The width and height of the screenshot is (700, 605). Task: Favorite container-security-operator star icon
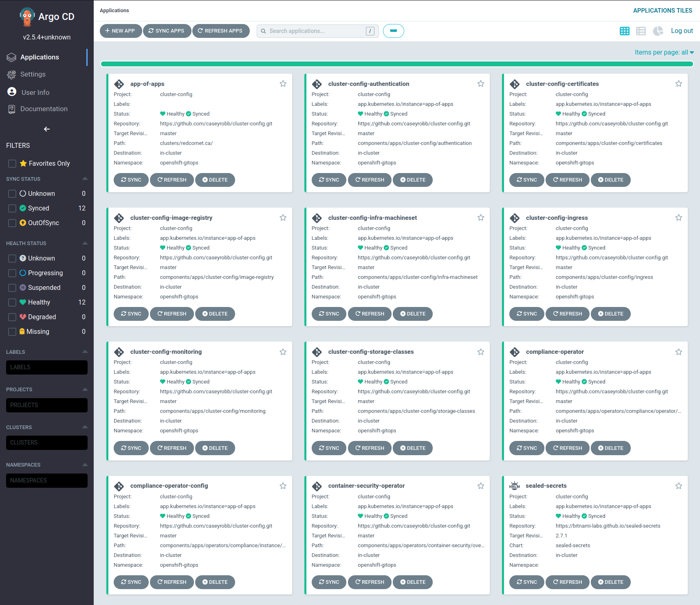(x=481, y=486)
